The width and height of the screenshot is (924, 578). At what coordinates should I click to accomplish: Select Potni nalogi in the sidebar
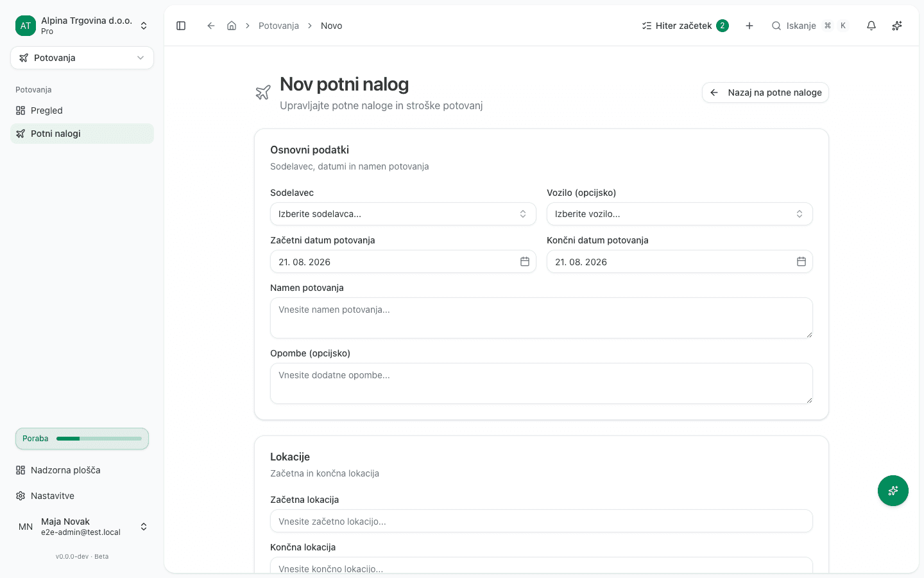coord(82,134)
